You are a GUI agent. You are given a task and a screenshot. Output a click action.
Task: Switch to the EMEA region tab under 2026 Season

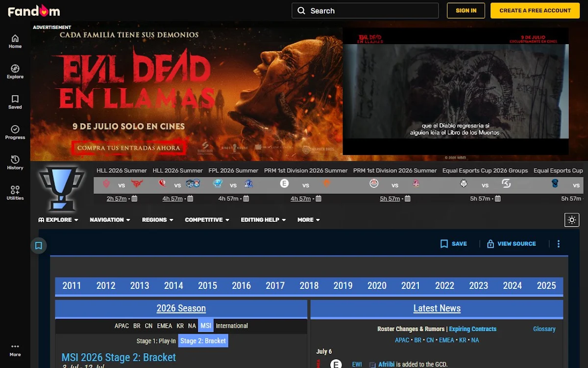165,326
